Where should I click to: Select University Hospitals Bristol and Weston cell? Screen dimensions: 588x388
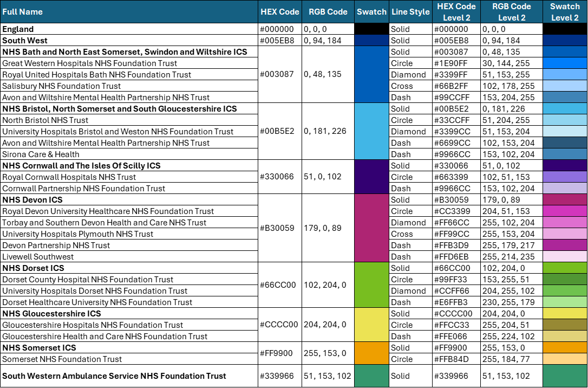pyautogui.click(x=129, y=131)
